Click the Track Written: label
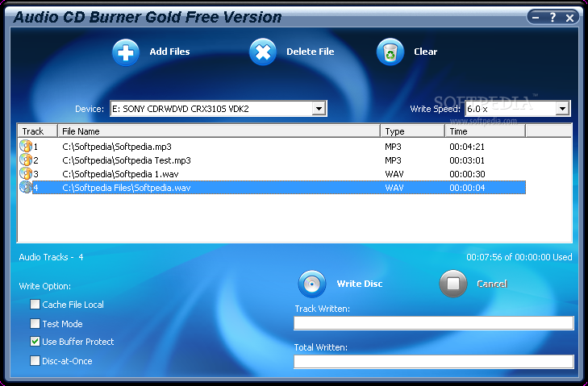The image size is (588, 386). [x=322, y=309]
